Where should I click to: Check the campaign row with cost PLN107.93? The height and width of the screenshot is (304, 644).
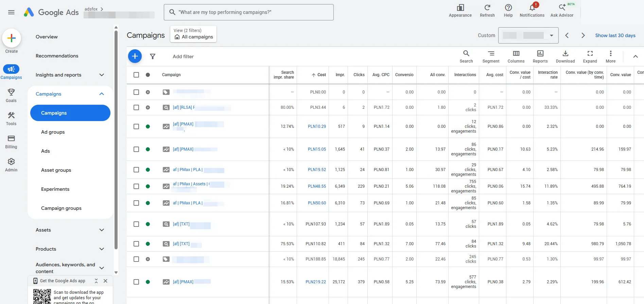click(x=136, y=224)
